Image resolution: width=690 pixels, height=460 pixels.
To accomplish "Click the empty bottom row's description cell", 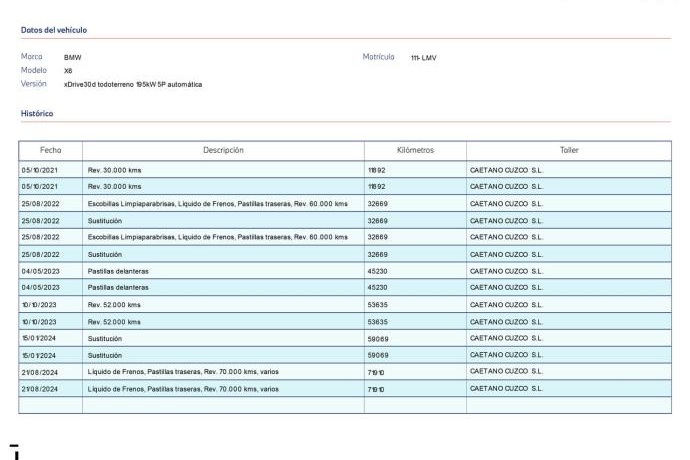I will (223, 405).
